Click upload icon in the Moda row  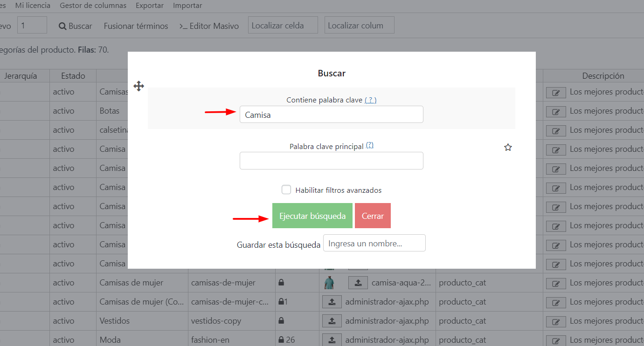coord(332,340)
